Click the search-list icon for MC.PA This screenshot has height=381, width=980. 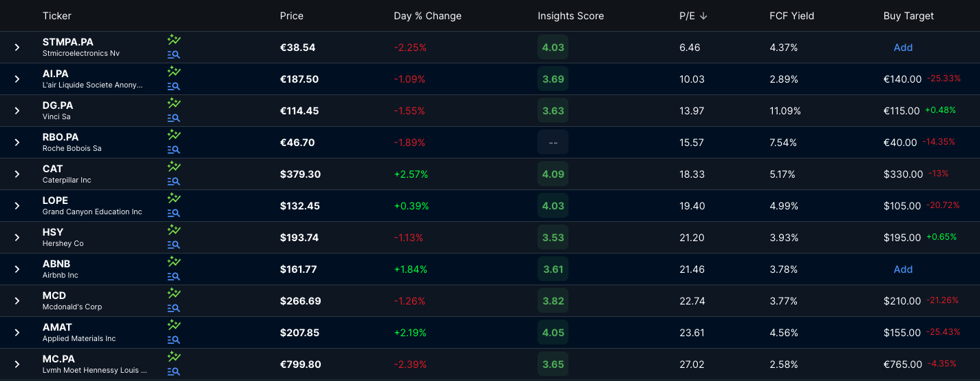tap(173, 372)
